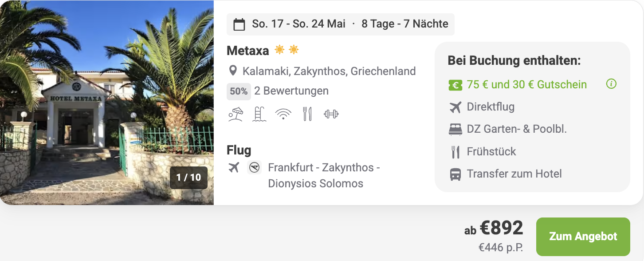
Task: Click the airline logo next to Frankfurt
Action: [254, 167]
